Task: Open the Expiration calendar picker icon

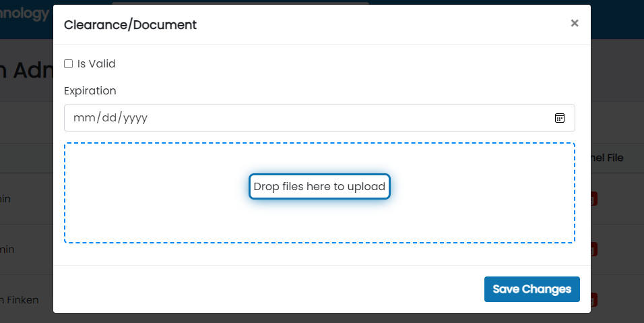Action: click(559, 118)
